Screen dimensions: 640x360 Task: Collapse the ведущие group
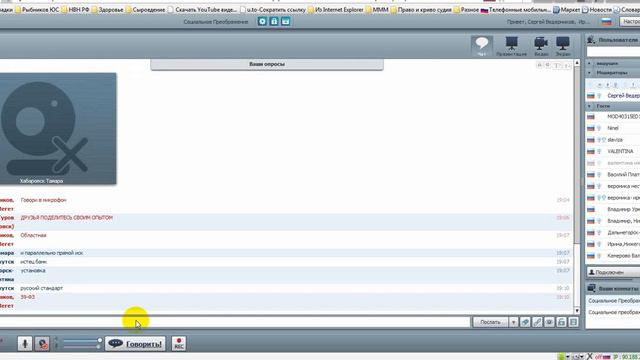pyautogui.click(x=589, y=63)
